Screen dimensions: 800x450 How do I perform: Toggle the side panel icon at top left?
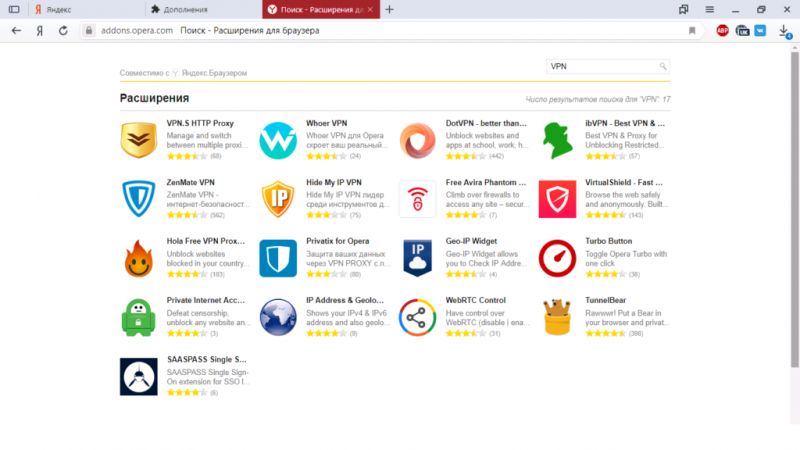point(14,9)
